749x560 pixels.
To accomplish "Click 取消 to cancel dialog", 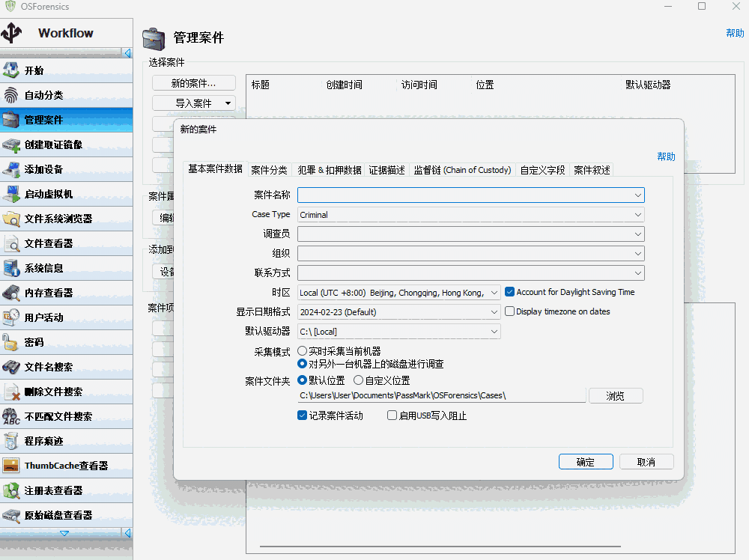I will coord(646,462).
